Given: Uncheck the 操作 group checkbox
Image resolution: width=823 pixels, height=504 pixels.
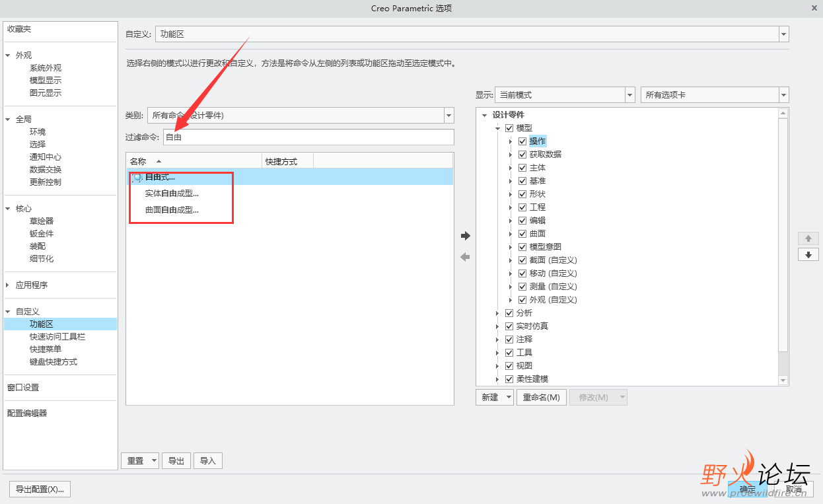Looking at the screenshot, I should point(522,141).
